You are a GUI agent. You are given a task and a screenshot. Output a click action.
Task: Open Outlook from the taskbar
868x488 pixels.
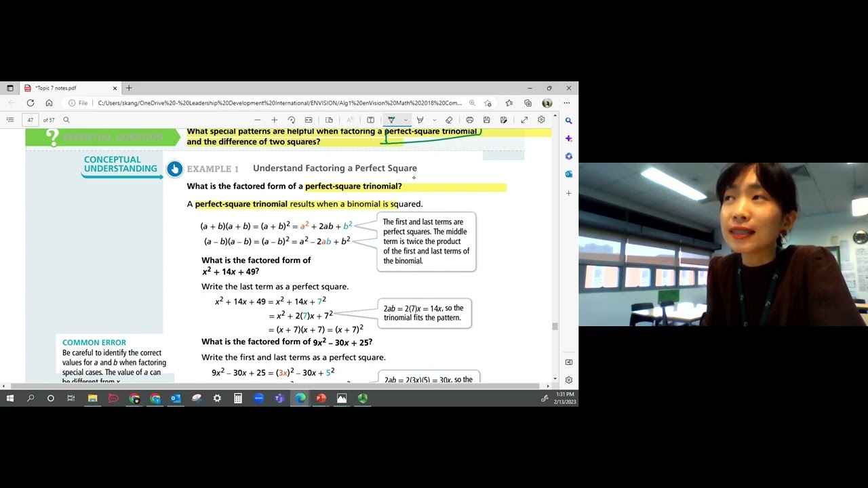pyautogui.click(x=176, y=399)
